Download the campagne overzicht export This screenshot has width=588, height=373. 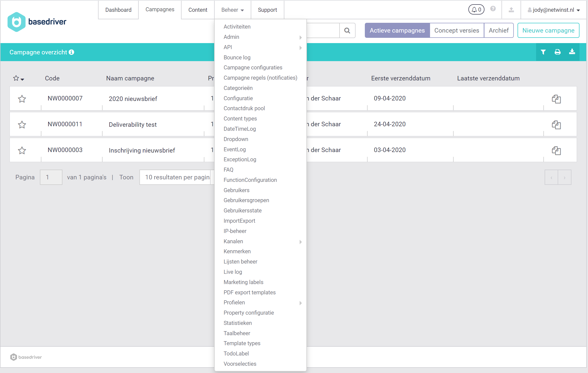click(x=572, y=52)
